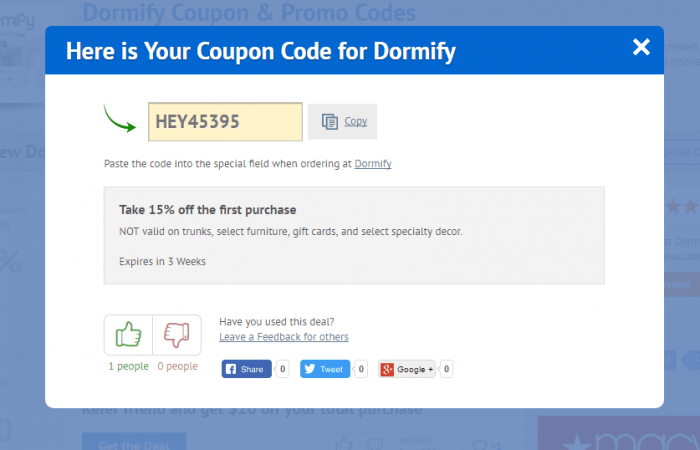Click the green arrow pointing to code
Image resolution: width=700 pixels, height=450 pixels.
point(120,118)
